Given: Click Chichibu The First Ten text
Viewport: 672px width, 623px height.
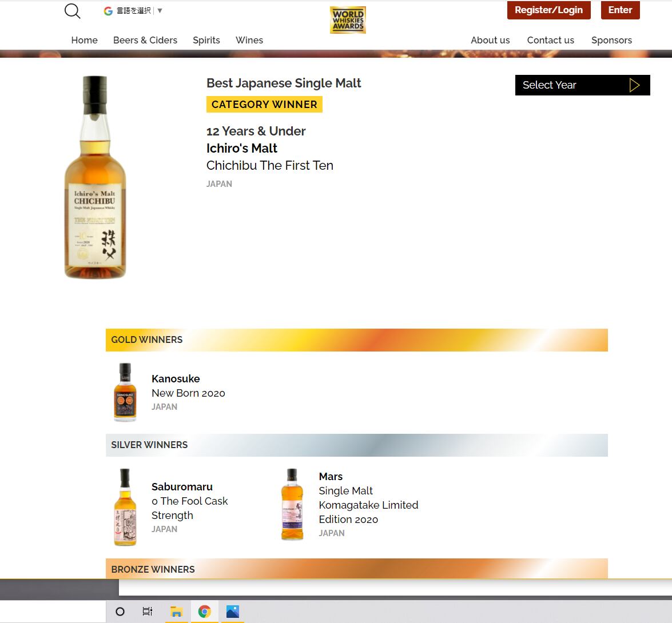Looking at the screenshot, I should [x=270, y=165].
